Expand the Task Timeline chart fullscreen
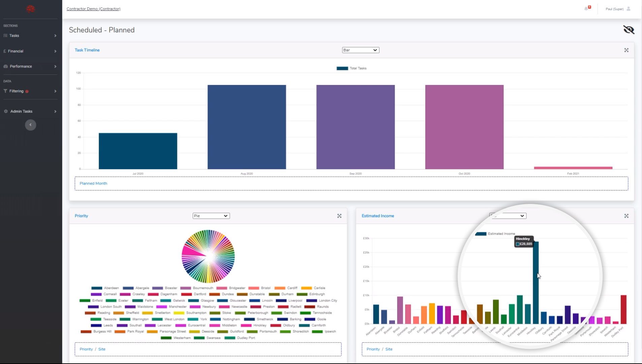 [x=626, y=50]
